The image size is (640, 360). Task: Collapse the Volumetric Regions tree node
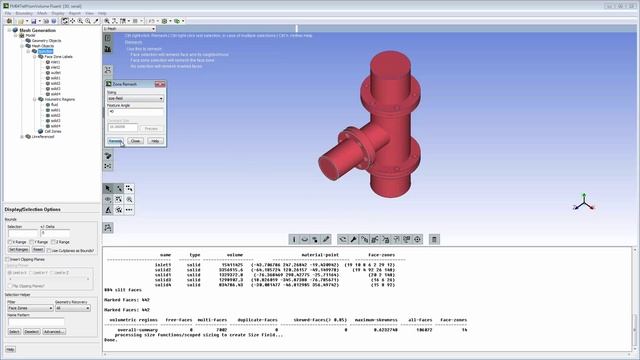pyautogui.click(x=35, y=99)
